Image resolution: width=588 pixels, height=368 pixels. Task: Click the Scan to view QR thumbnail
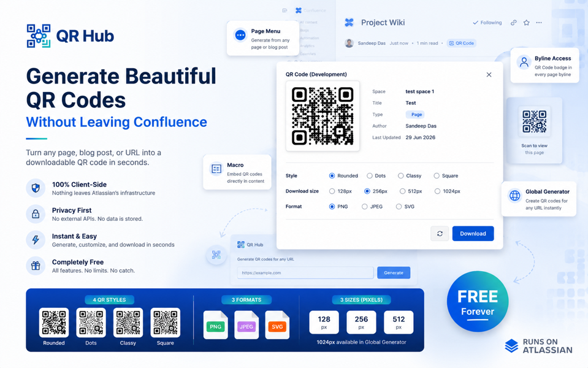click(x=535, y=121)
